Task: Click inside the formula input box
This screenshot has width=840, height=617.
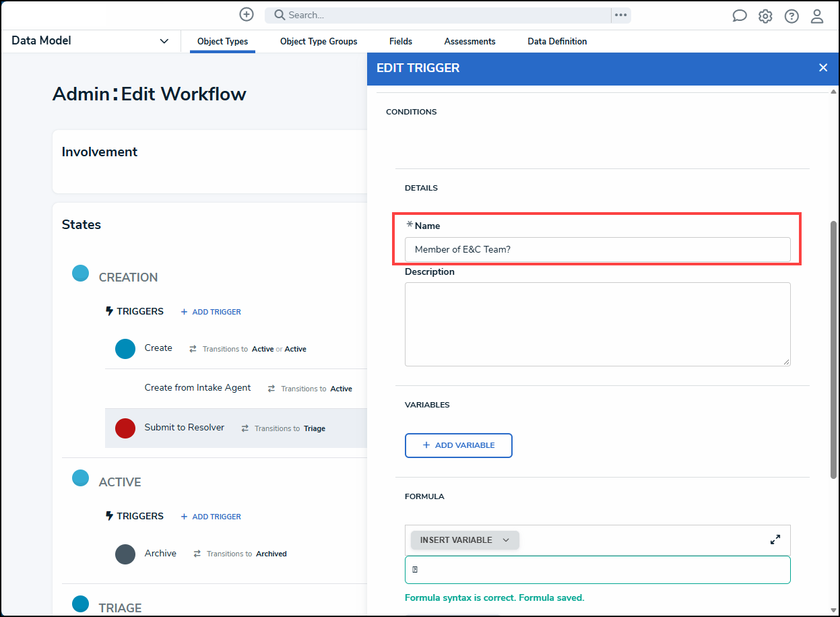Action: [597, 570]
